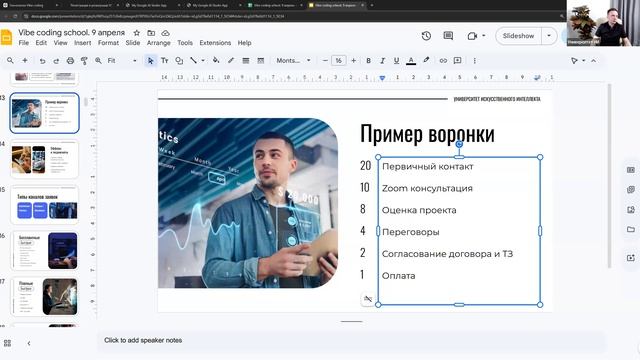Move presentation with the folder icon

click(x=151, y=33)
